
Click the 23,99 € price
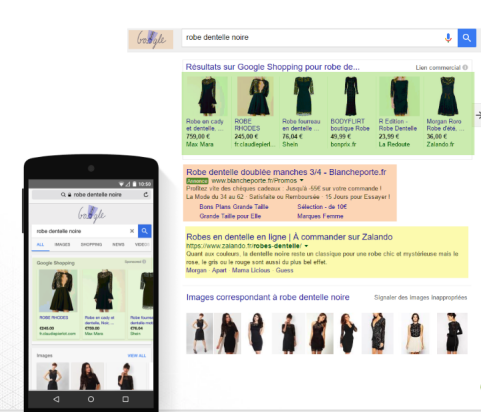click(389, 136)
